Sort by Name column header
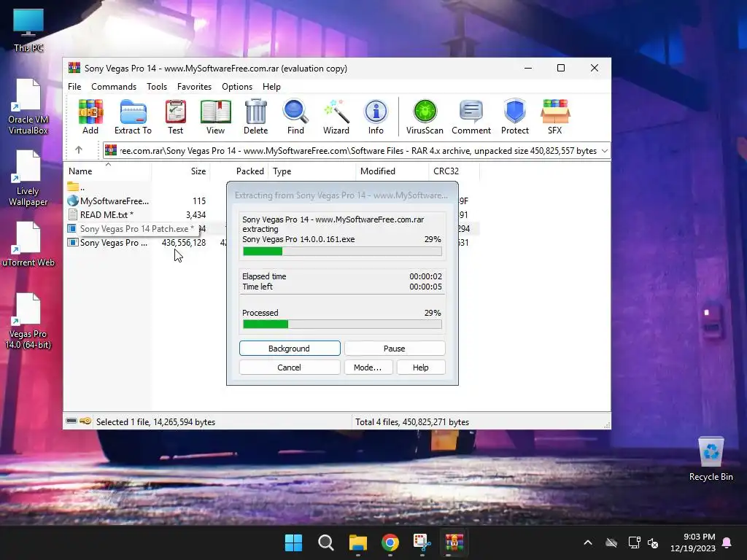 click(108, 171)
